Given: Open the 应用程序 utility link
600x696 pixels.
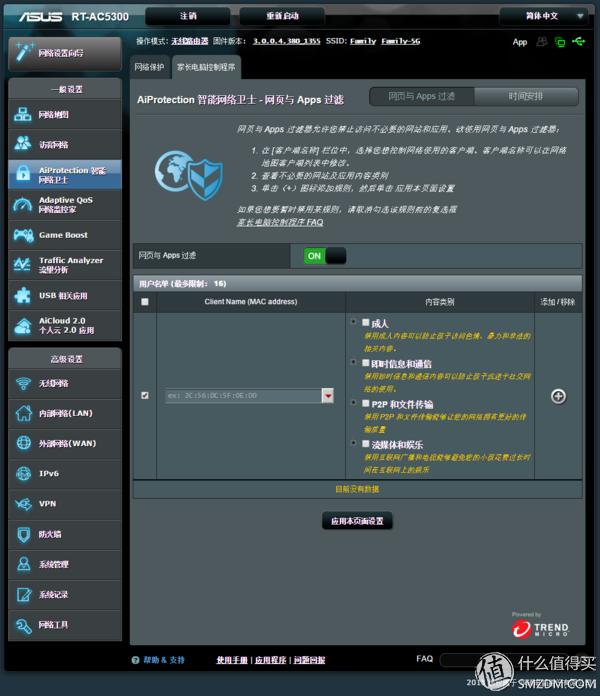Looking at the screenshot, I should point(271,660).
